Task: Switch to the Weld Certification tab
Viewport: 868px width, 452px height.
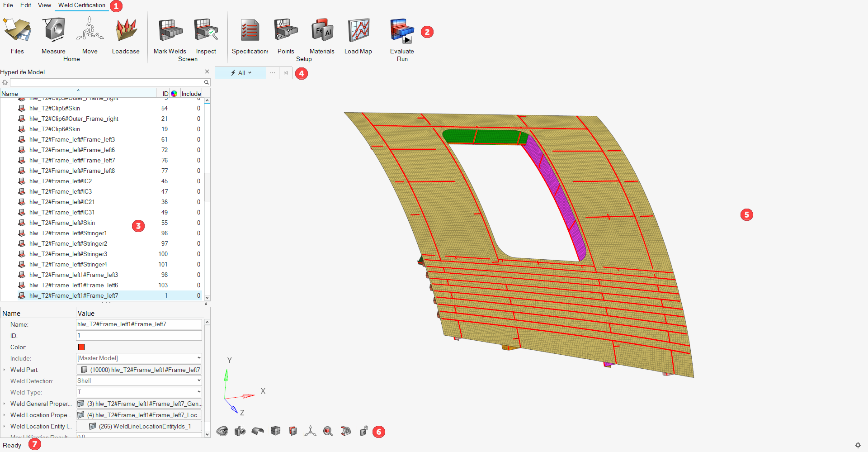Action: 82,5
